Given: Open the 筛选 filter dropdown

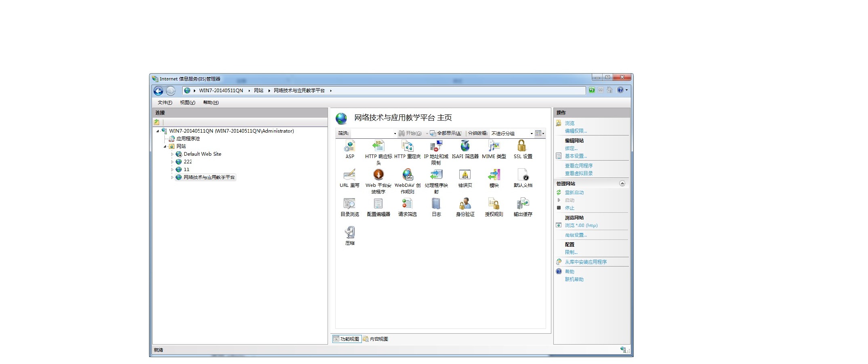Looking at the screenshot, I should click(395, 133).
